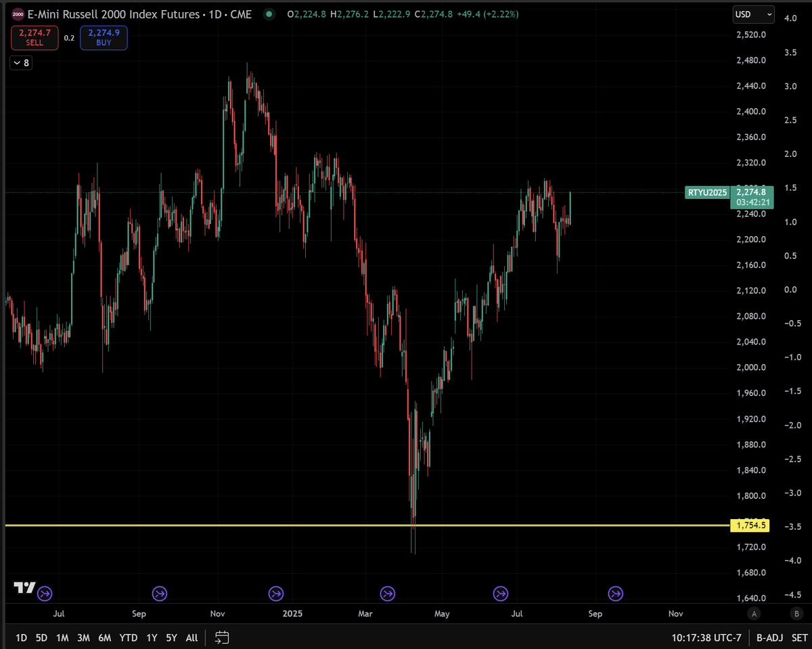The height and width of the screenshot is (649, 812).
Task: Click the 0.2 spread value
Action: pyautogui.click(x=69, y=38)
